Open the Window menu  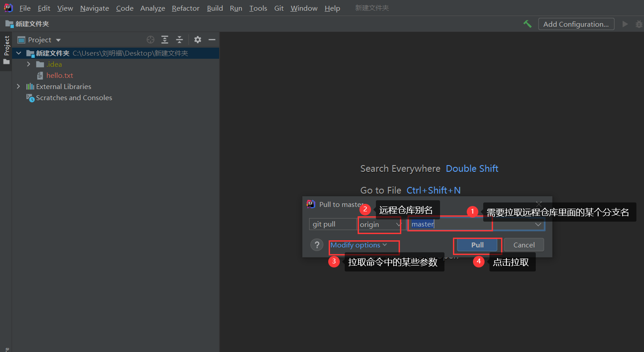304,8
